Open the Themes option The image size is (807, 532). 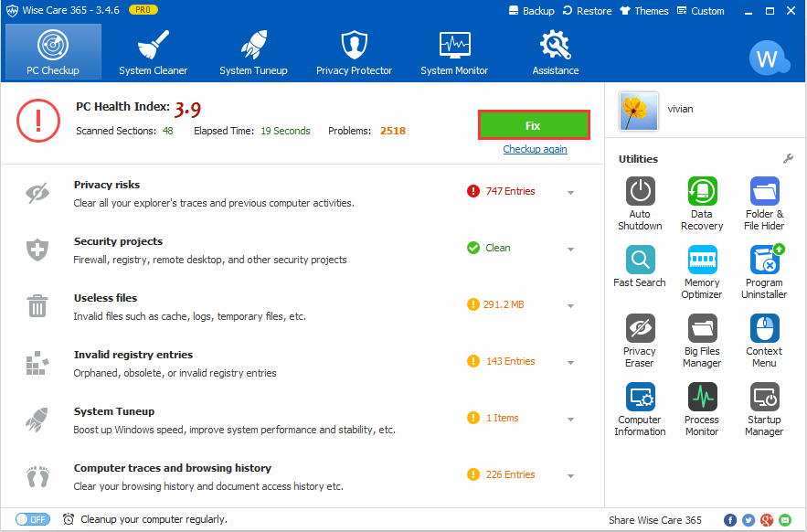643,11
